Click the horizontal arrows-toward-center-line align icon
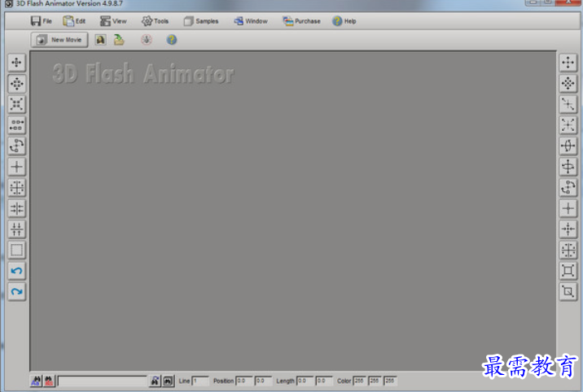This screenshot has width=583, height=392. 17,208
